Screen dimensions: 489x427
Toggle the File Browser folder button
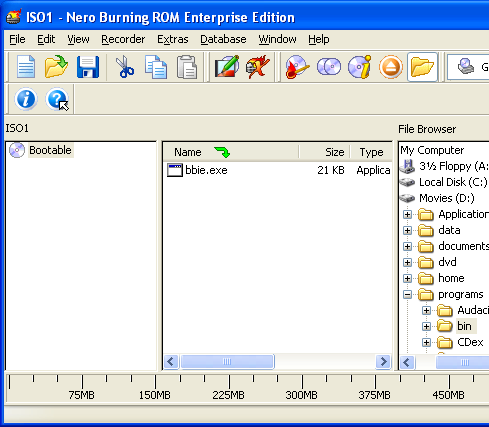click(422, 67)
